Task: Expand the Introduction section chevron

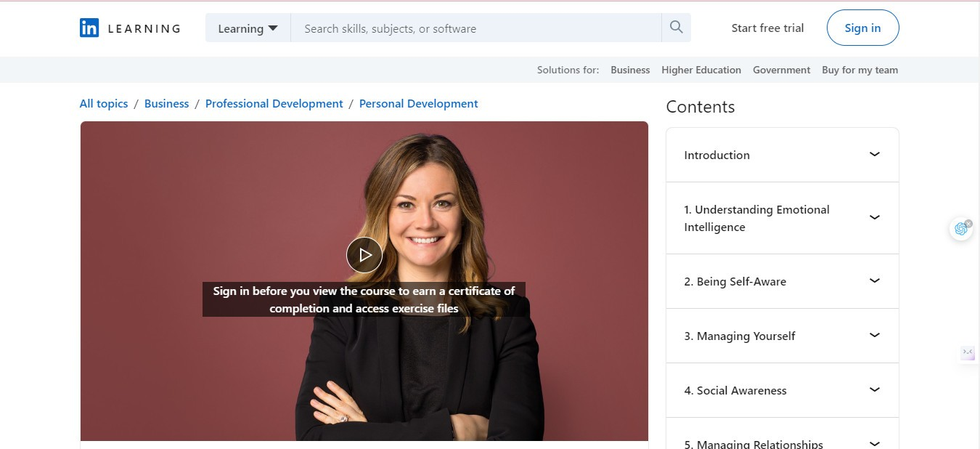Action: tap(875, 154)
